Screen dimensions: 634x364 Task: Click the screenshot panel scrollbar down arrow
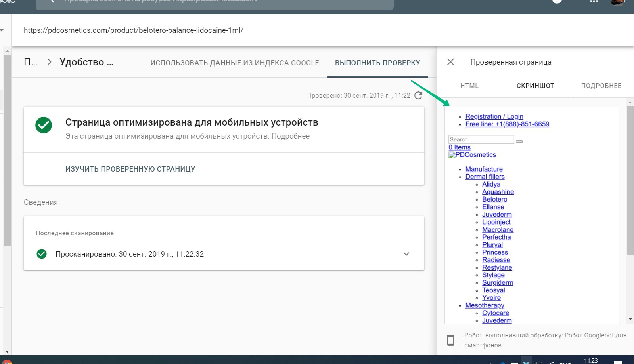click(630, 319)
